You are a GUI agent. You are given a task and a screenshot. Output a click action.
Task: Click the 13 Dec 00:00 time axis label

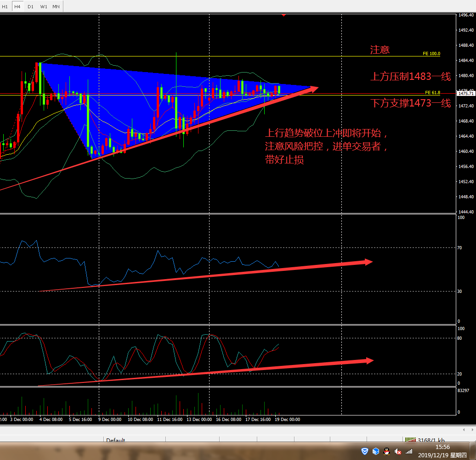point(199,419)
